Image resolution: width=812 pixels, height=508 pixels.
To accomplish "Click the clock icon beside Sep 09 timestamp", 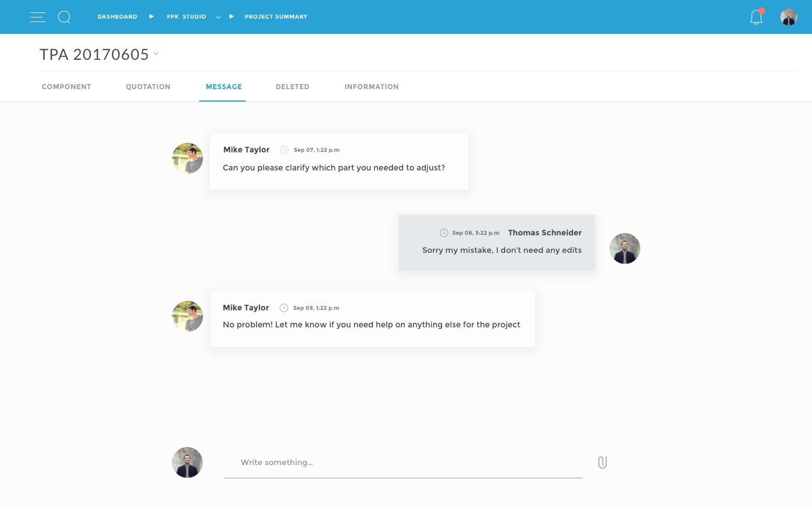I will coord(284,308).
